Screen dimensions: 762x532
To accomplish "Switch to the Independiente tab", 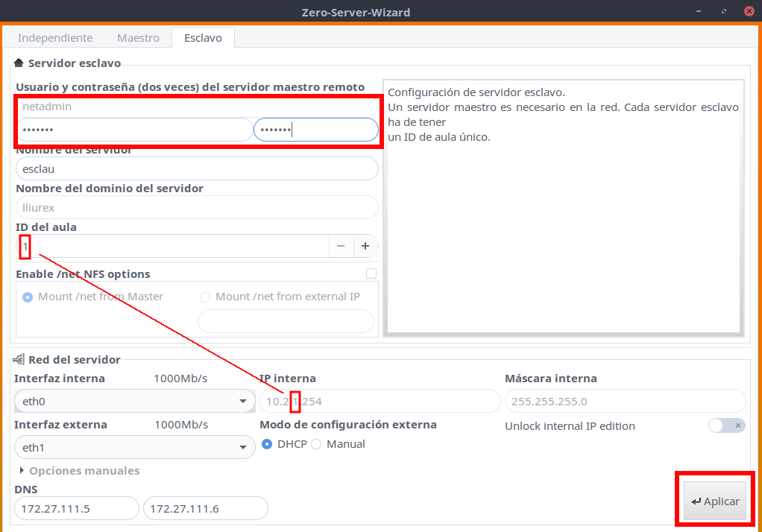I will click(x=55, y=38).
